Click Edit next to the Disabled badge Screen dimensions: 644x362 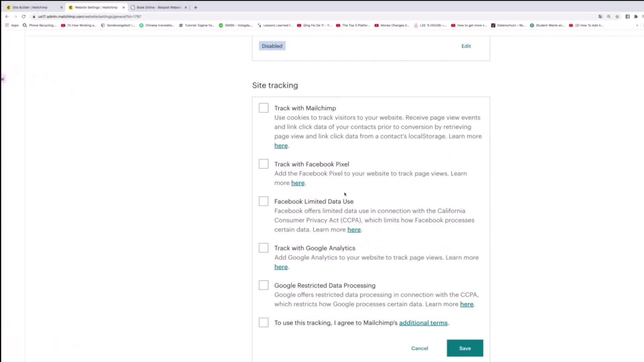click(x=466, y=46)
